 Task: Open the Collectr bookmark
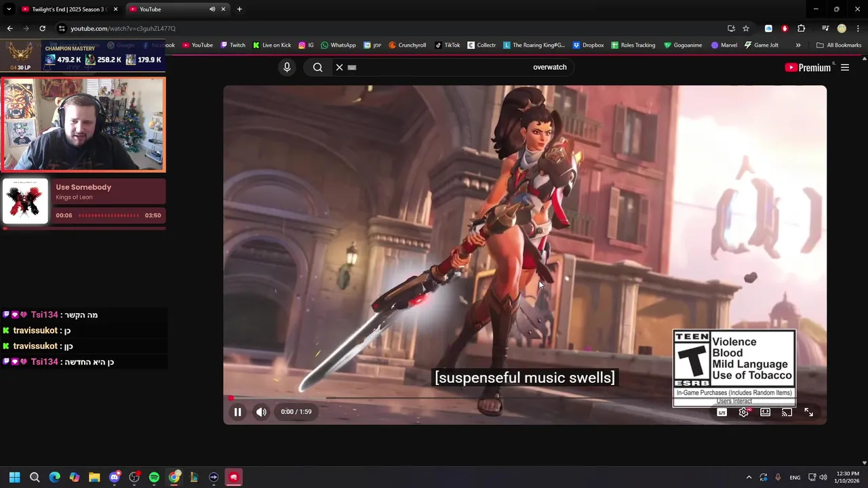pyautogui.click(x=481, y=45)
